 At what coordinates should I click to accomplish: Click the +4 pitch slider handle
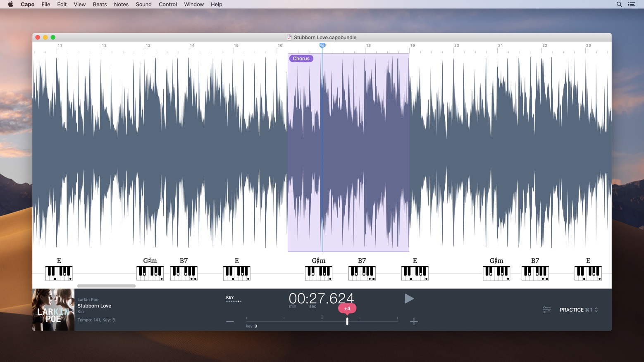point(347,321)
